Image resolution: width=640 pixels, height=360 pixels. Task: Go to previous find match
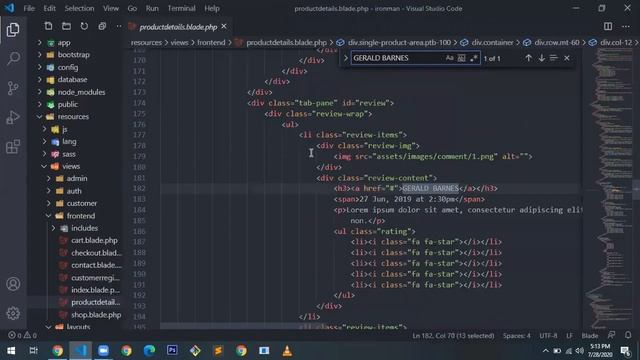(529, 58)
